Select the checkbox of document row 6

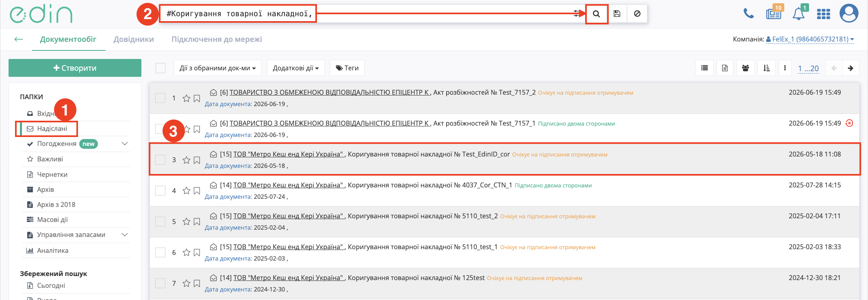click(x=161, y=252)
